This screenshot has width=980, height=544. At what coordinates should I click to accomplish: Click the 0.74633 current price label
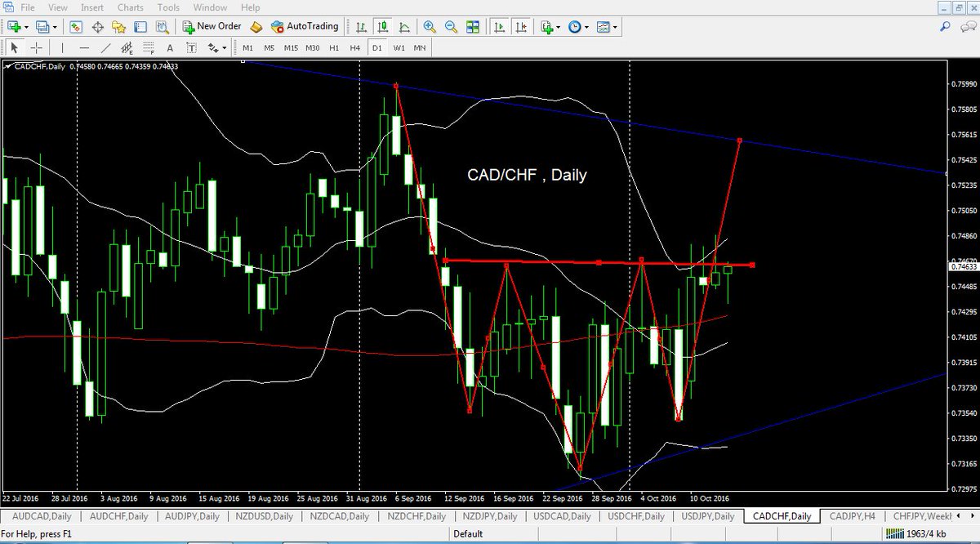tap(964, 266)
